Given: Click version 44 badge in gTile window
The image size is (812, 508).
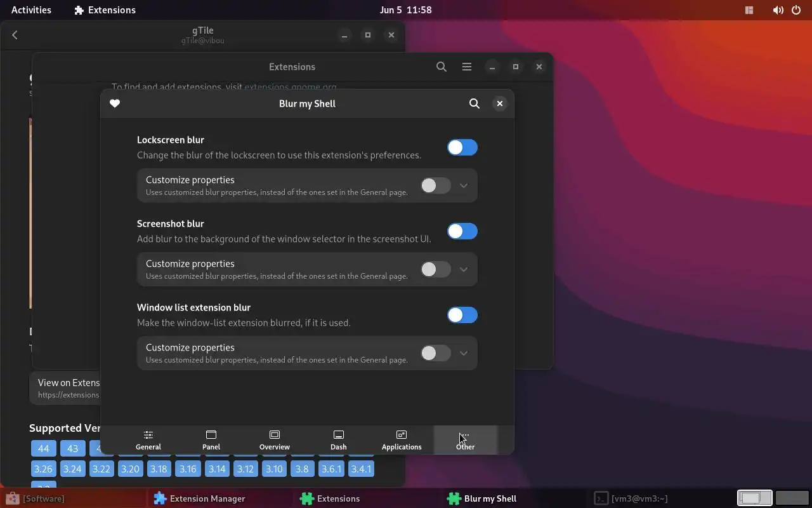Looking at the screenshot, I should [x=44, y=448].
